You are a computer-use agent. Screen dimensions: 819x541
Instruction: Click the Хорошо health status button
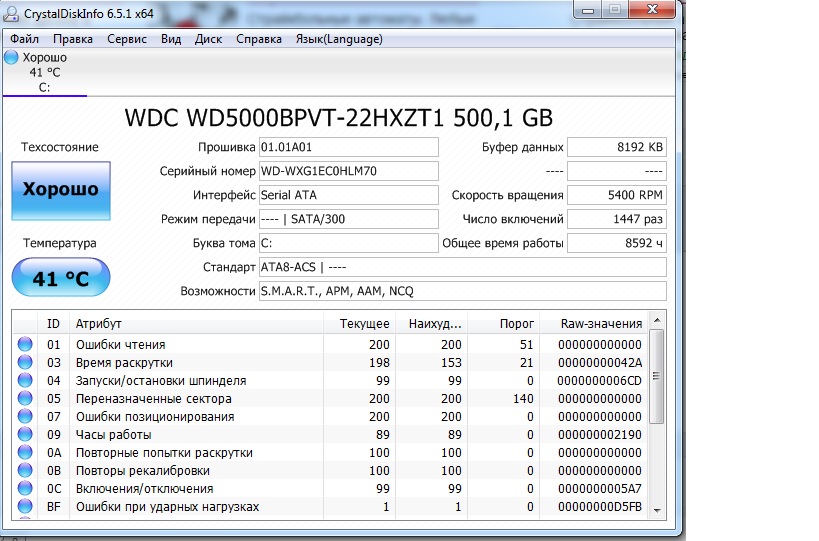coord(61,190)
